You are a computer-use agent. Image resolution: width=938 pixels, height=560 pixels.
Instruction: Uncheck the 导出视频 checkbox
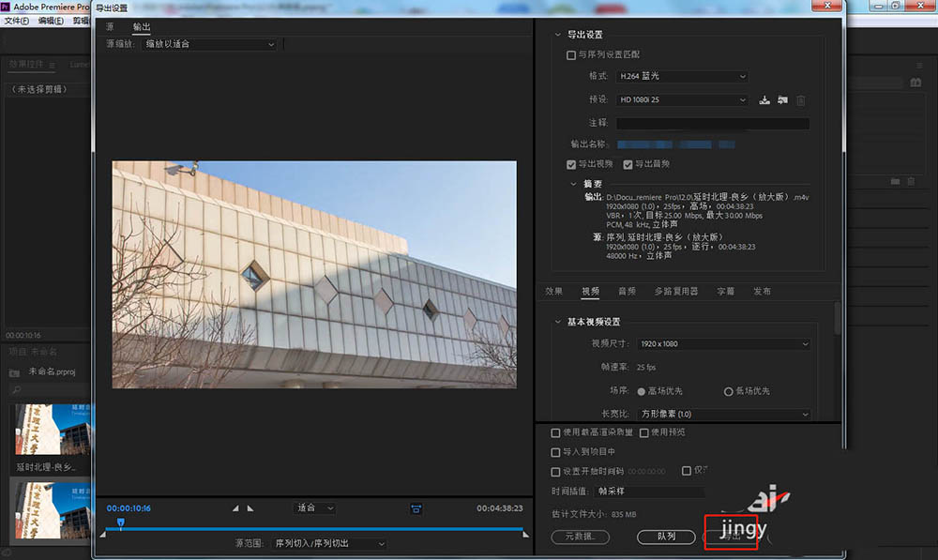(x=571, y=164)
